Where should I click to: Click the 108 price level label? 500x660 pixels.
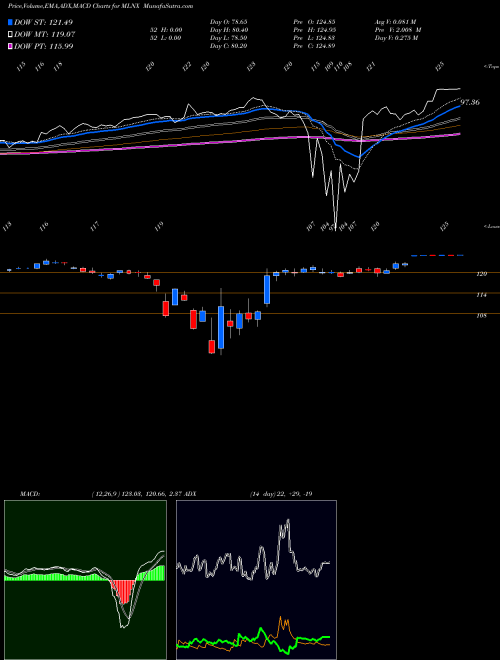coord(482,315)
